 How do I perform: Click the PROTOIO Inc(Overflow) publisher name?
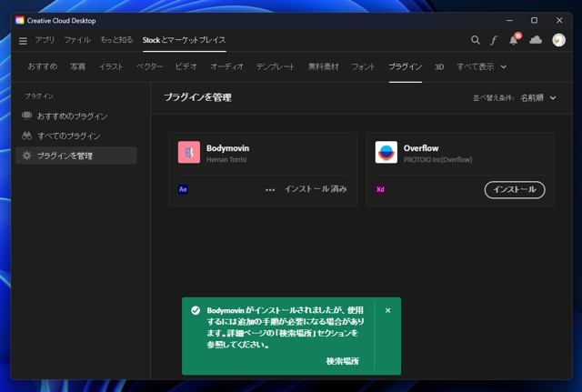coord(438,160)
